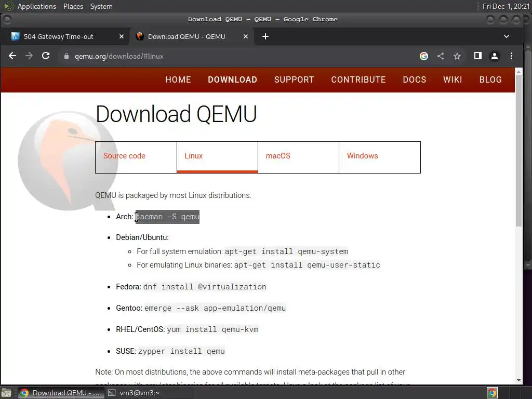
Task: Click the clock showing Fri Dec 1
Action: [x=506, y=6]
